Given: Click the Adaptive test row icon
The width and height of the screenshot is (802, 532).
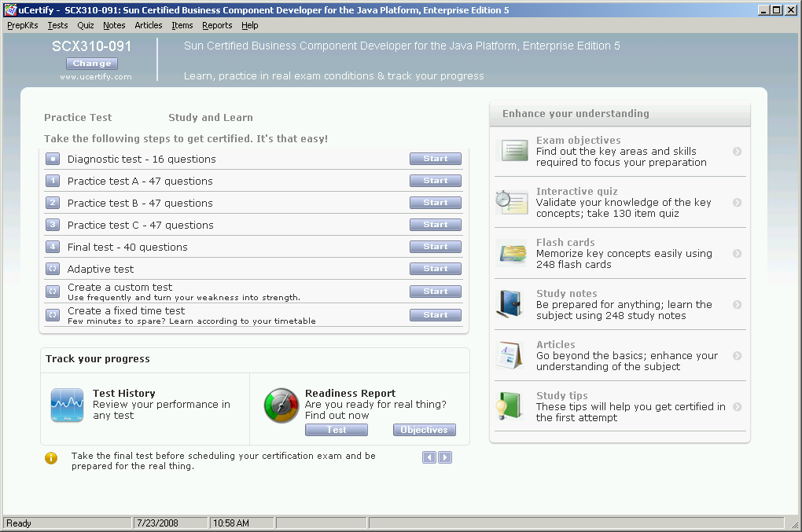Looking at the screenshot, I should pos(53,269).
